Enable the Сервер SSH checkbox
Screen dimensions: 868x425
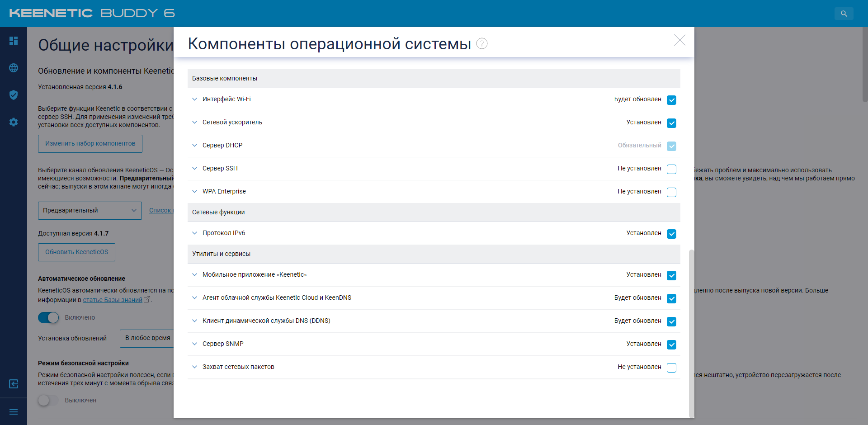(x=672, y=169)
